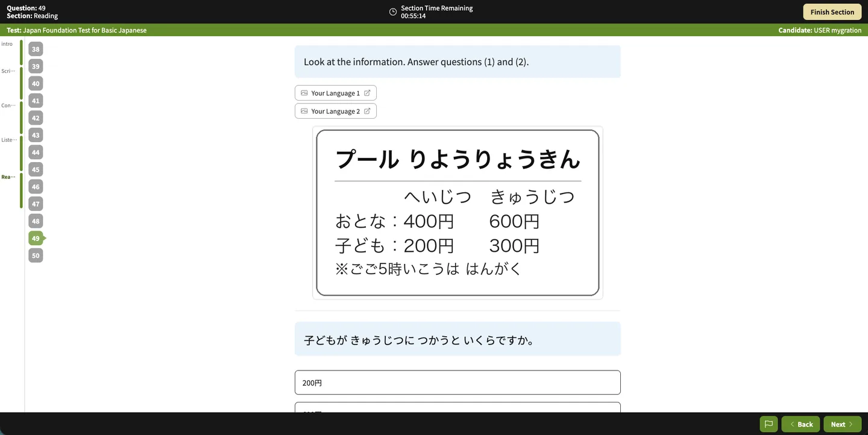Click instruction text Look at the information
Screen dimensions: 868x435
(x=416, y=61)
